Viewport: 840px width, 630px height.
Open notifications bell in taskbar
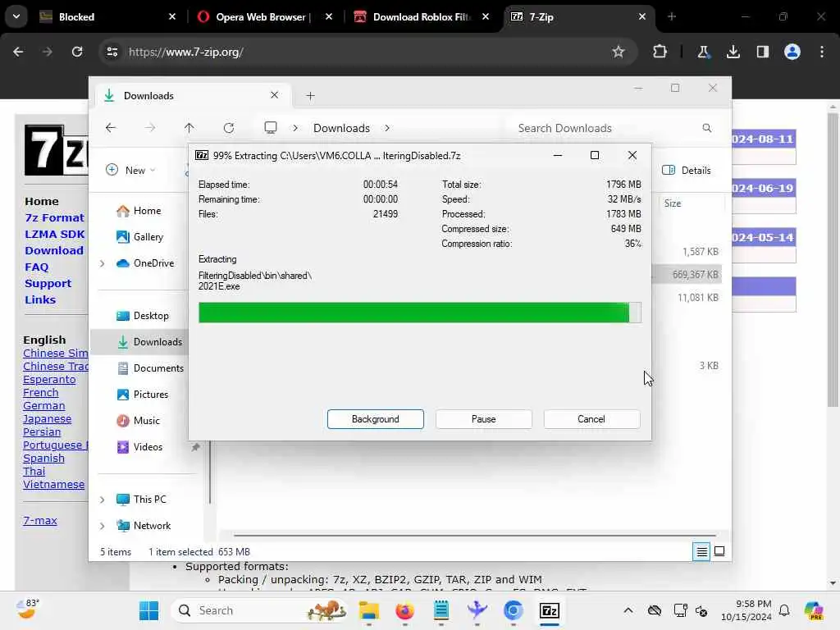784,610
